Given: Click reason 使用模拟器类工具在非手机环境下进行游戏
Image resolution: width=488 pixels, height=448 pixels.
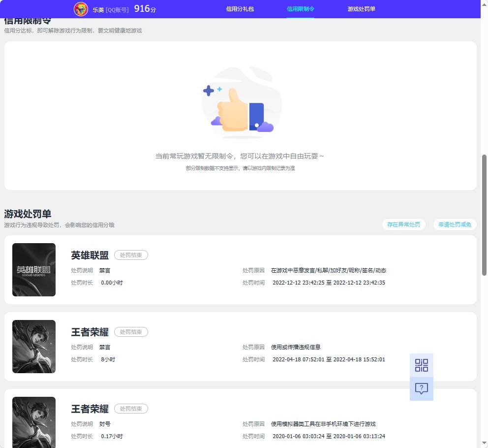Looking at the screenshot, I should [323, 424].
